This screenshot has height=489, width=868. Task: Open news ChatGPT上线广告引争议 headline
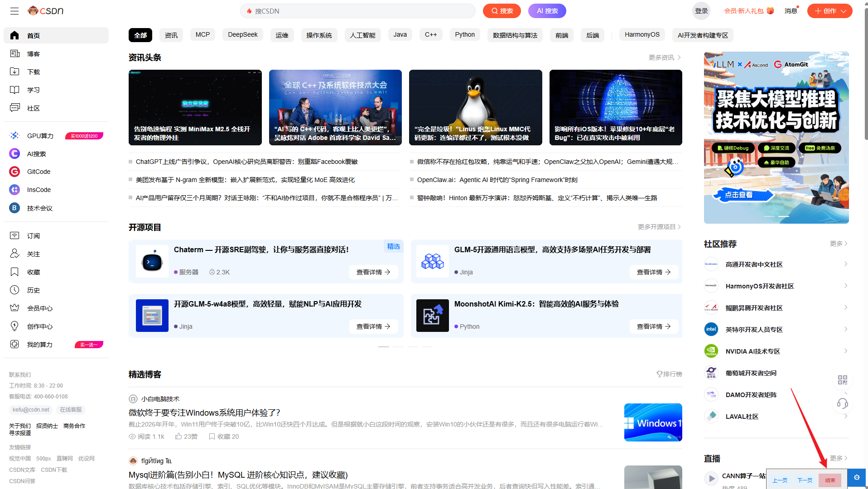[246, 162]
